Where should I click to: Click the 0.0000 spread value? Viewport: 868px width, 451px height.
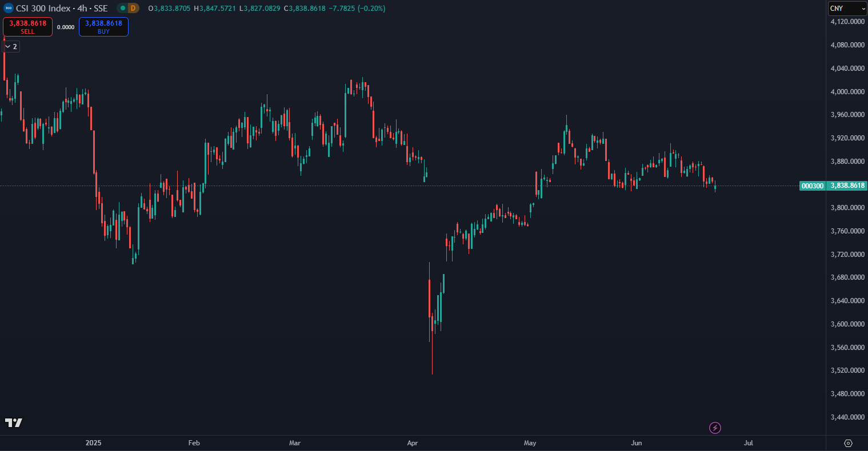point(66,27)
